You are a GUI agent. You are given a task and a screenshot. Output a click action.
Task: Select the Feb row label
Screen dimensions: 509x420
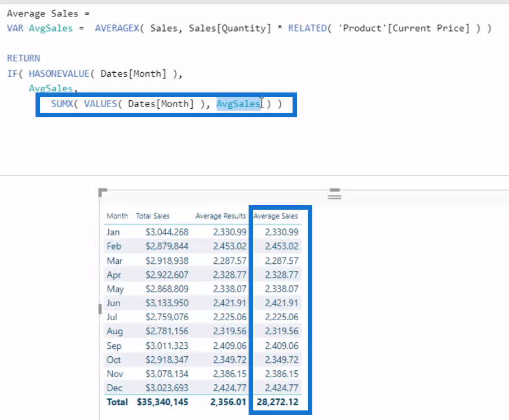click(114, 246)
